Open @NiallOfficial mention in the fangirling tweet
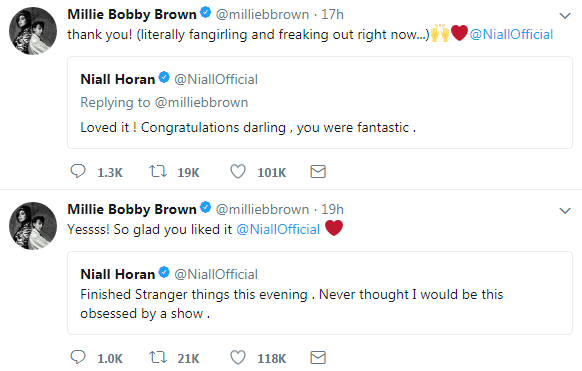The height and width of the screenshot is (371, 582). tap(511, 35)
